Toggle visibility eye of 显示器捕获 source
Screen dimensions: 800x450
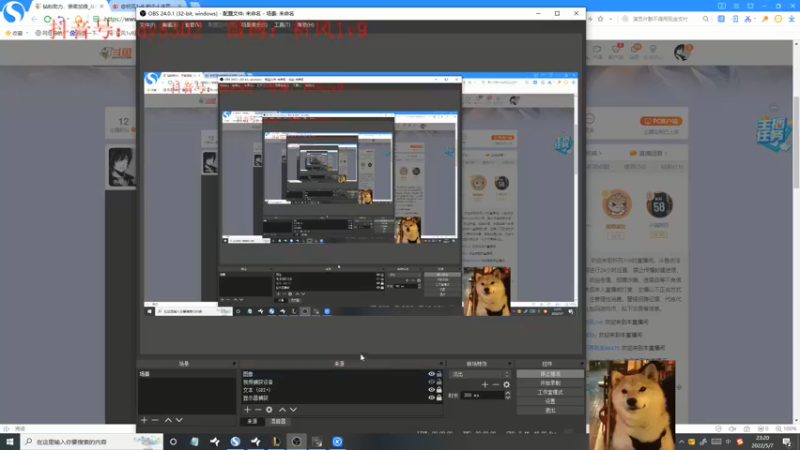click(x=432, y=397)
